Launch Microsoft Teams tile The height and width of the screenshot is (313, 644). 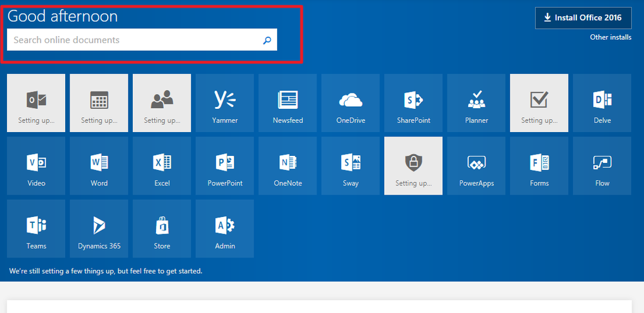pos(36,229)
